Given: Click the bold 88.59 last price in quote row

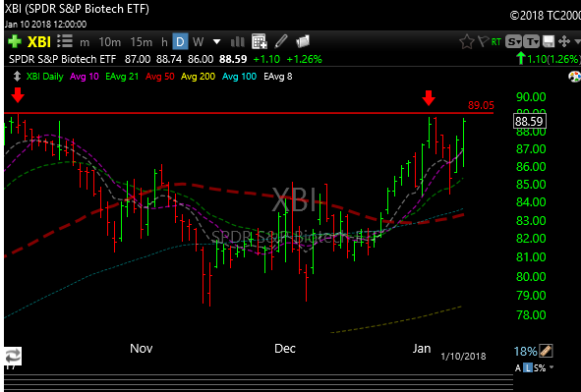Looking at the screenshot, I should tap(233, 59).
